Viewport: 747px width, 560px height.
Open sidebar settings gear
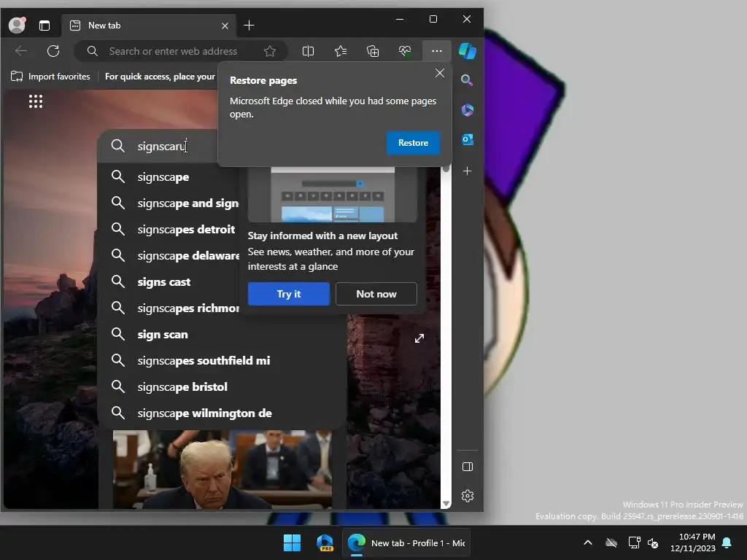(468, 496)
